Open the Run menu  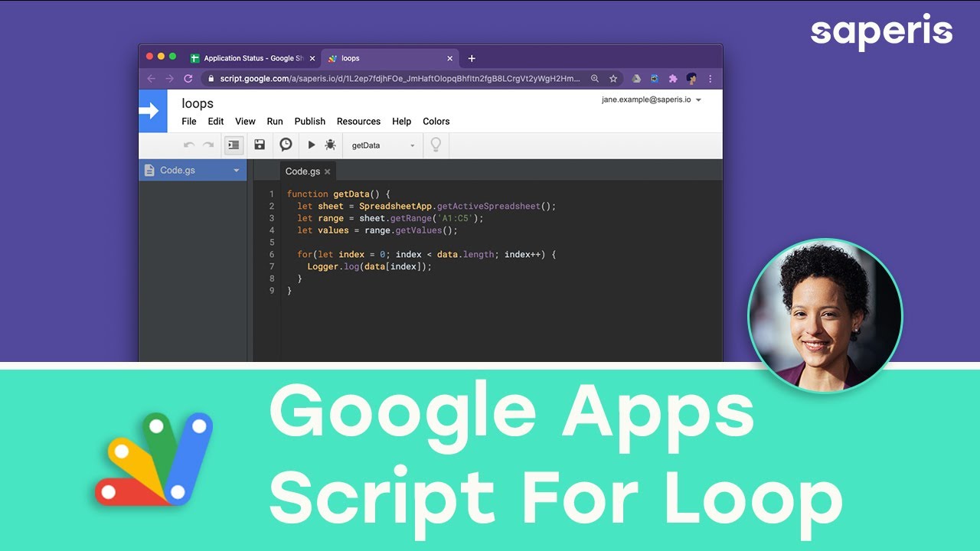pos(275,121)
